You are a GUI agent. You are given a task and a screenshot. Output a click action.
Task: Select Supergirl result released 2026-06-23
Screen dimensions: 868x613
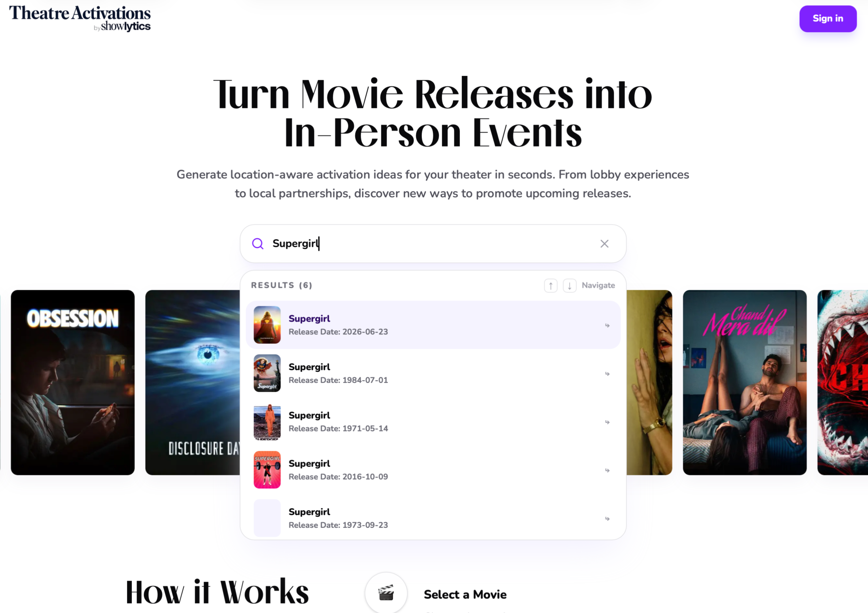coord(433,324)
